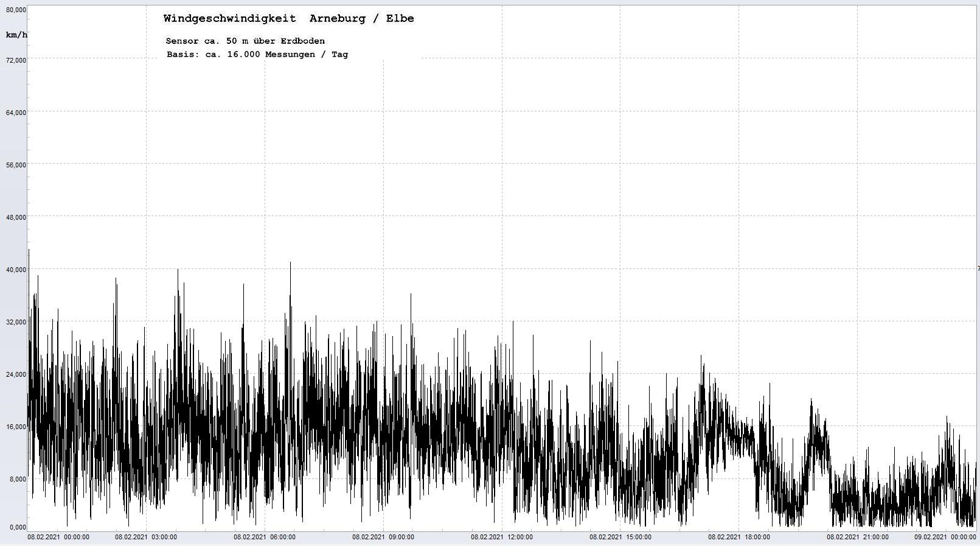Select the 08.02.2021 18:00:00 time label

(739, 537)
